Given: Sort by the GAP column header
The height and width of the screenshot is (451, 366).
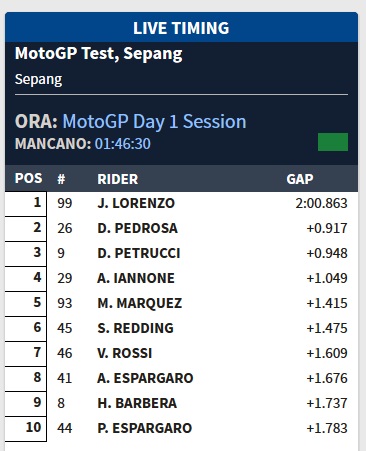Looking at the screenshot, I should click(300, 179).
